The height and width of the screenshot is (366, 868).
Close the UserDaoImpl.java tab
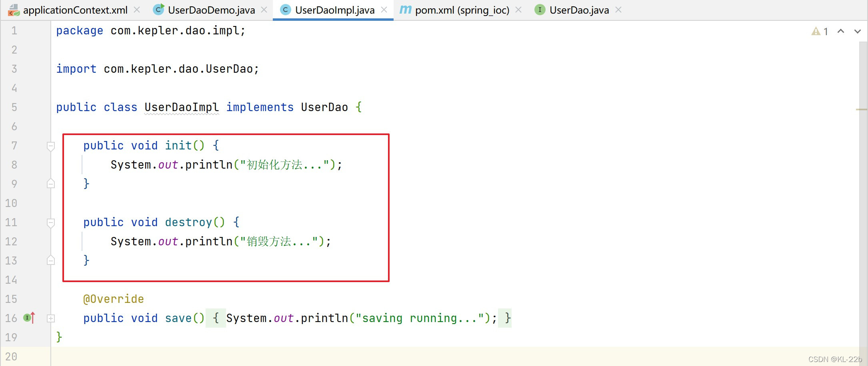click(x=384, y=10)
